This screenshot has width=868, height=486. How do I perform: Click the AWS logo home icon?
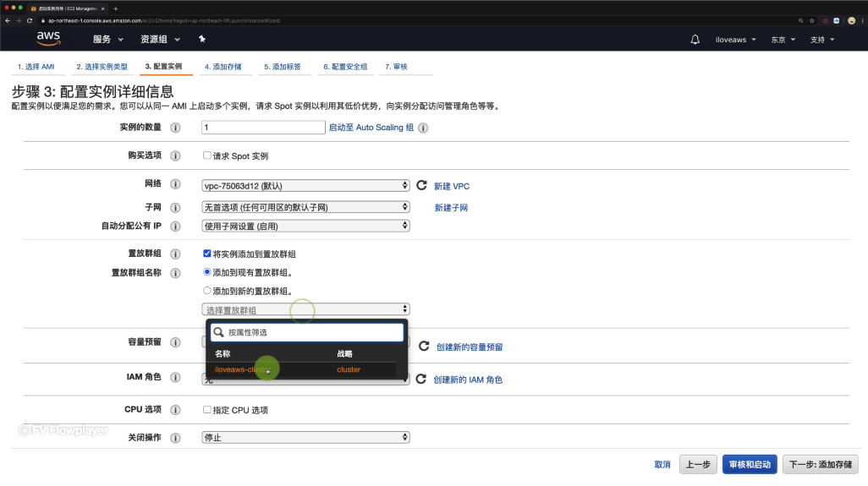(49, 39)
